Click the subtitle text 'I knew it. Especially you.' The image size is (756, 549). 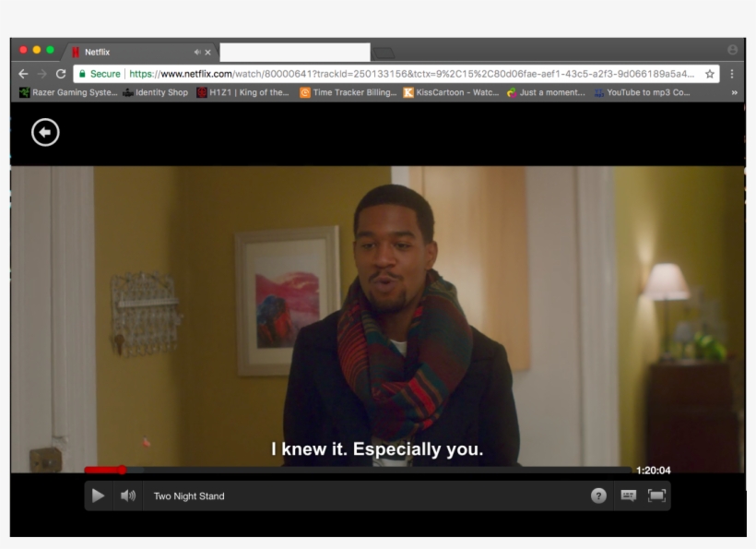tap(377, 449)
